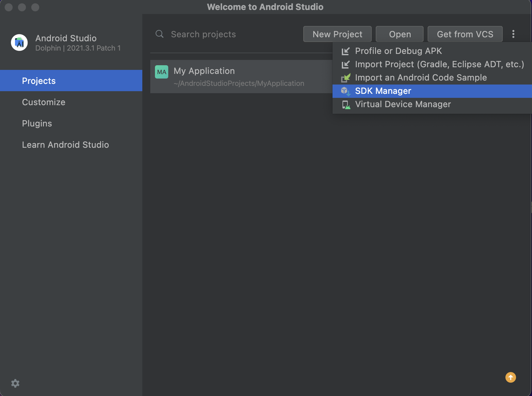Click the Import Project arrow icon
This screenshot has width=532, height=396.
coord(345,64)
